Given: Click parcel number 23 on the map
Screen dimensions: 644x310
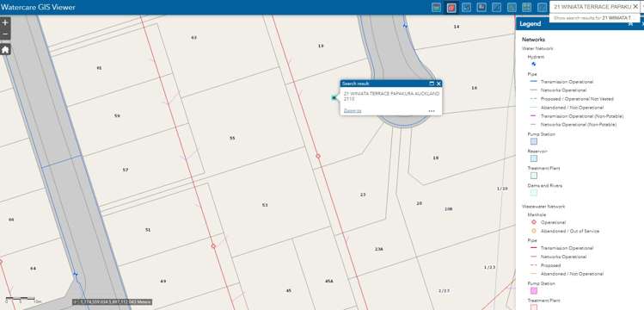Looking at the screenshot, I should pyautogui.click(x=363, y=195).
